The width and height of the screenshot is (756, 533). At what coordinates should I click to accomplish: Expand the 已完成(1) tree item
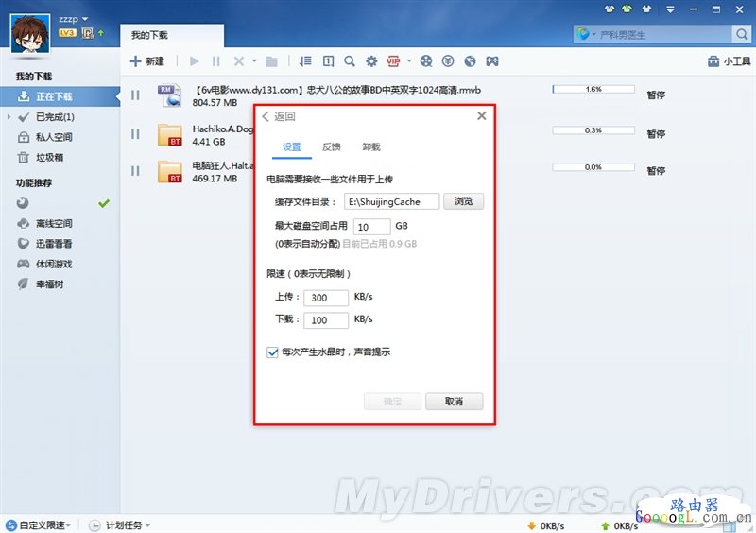click(9, 117)
